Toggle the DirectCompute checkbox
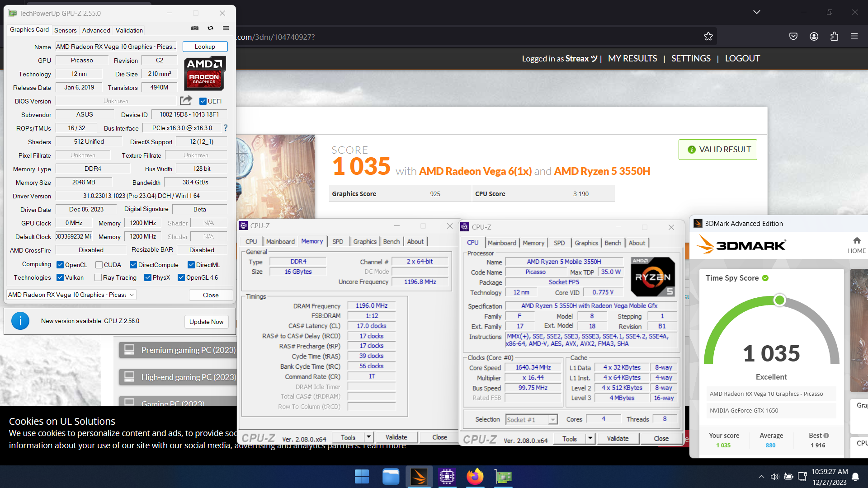 click(x=133, y=265)
